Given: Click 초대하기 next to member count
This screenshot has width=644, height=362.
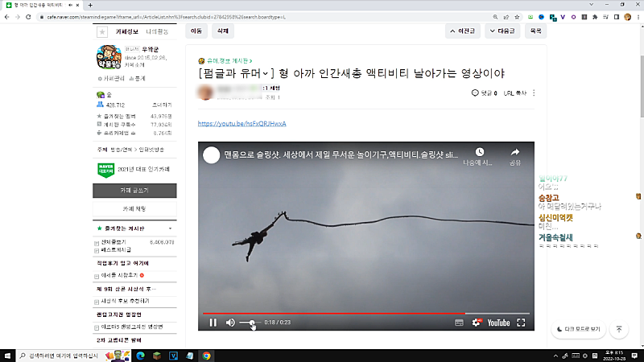Looking at the screenshot, I should point(162,105).
